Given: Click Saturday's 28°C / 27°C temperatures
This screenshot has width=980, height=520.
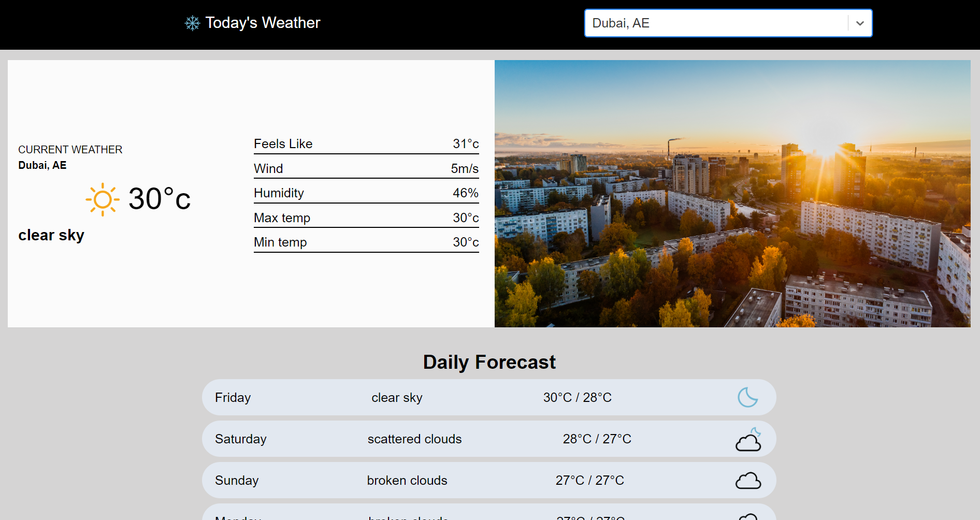Looking at the screenshot, I should point(597,439).
